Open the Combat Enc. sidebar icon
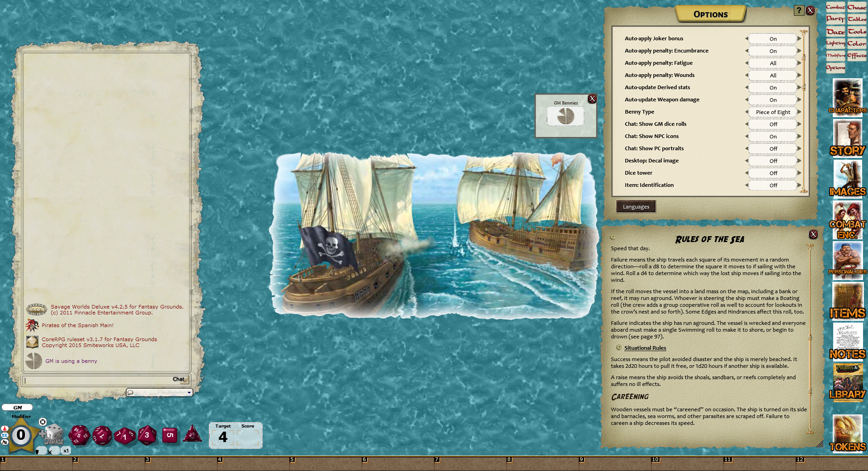Viewport: 868px width, 471px height. (x=847, y=220)
